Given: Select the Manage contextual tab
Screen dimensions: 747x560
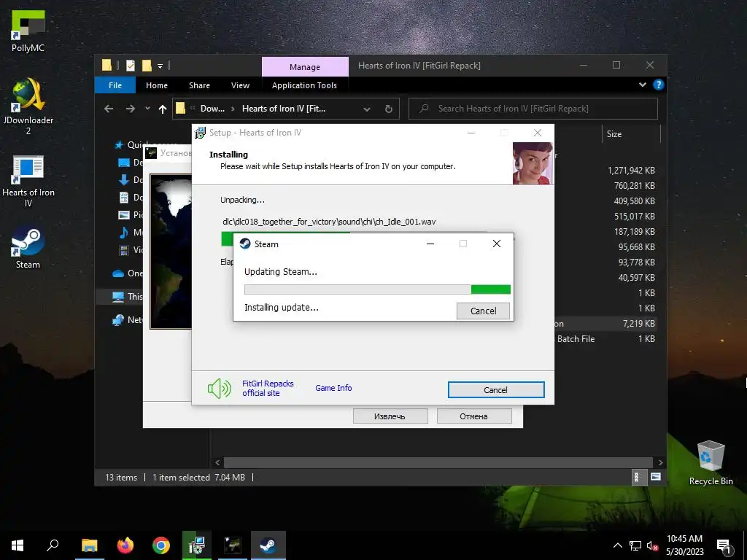Looking at the screenshot, I should coord(305,67).
